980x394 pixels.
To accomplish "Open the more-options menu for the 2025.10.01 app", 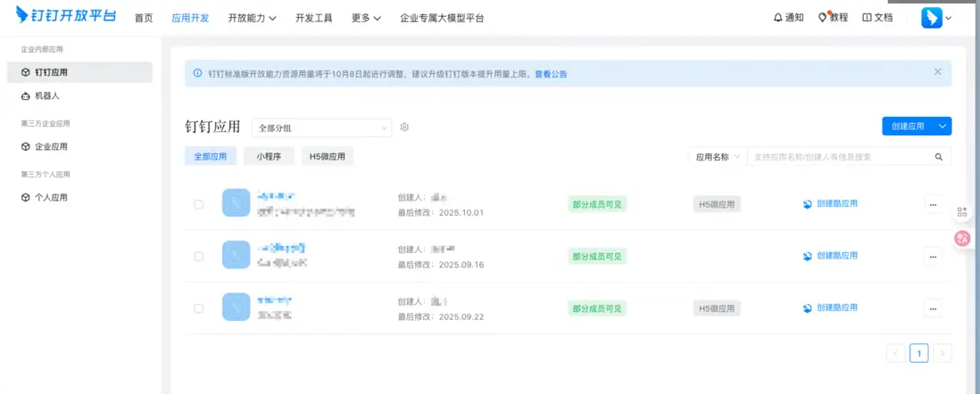I will click(x=933, y=204).
